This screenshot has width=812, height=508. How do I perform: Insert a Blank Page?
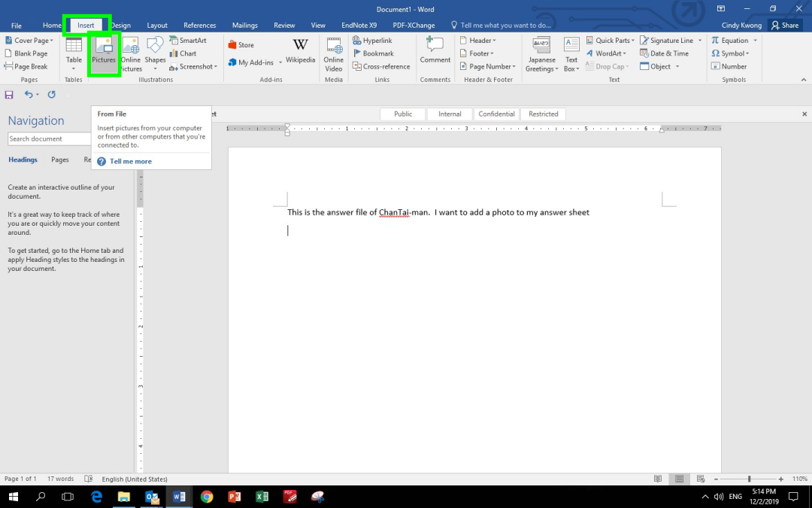[x=26, y=53]
